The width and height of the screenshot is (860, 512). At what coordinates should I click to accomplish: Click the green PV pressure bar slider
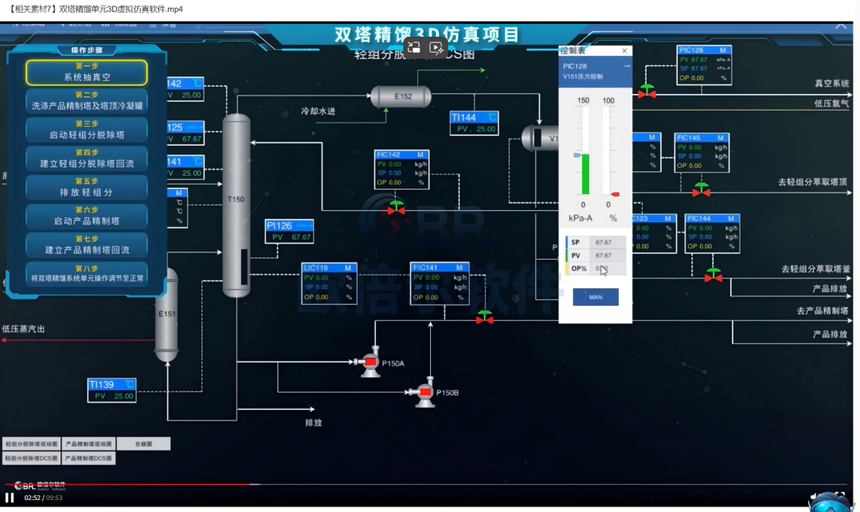pyautogui.click(x=583, y=173)
